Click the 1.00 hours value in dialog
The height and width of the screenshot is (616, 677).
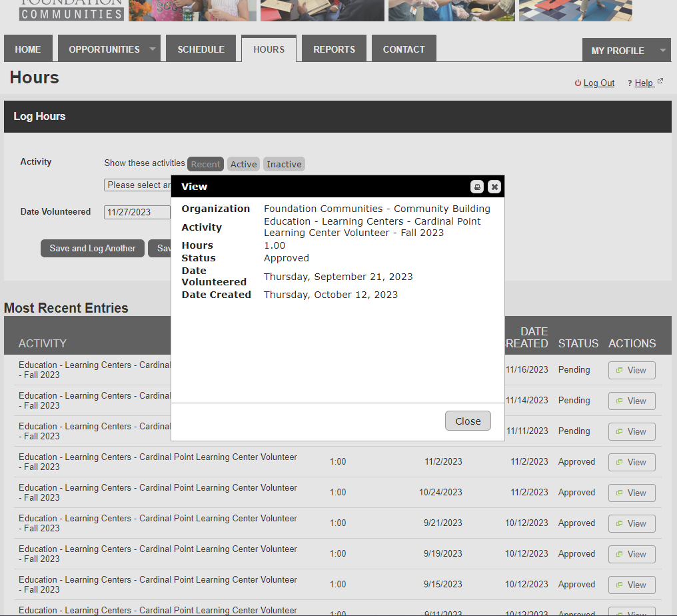point(275,245)
